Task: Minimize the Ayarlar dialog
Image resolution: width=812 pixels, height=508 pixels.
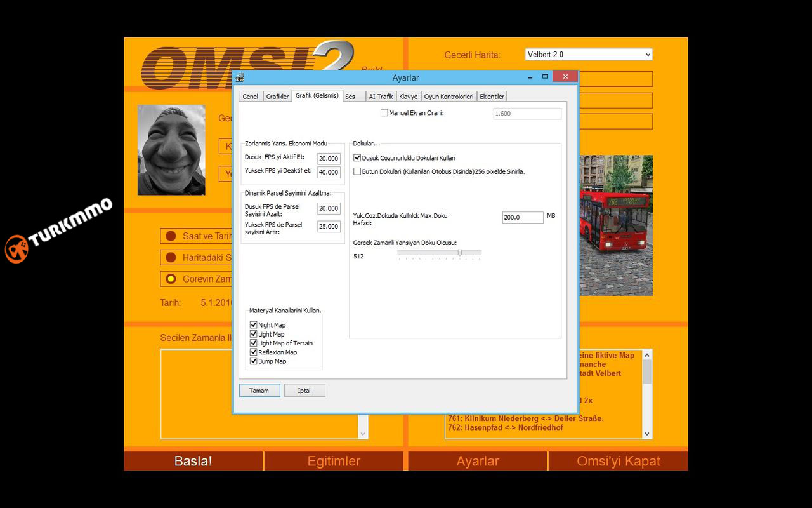Action: point(530,77)
